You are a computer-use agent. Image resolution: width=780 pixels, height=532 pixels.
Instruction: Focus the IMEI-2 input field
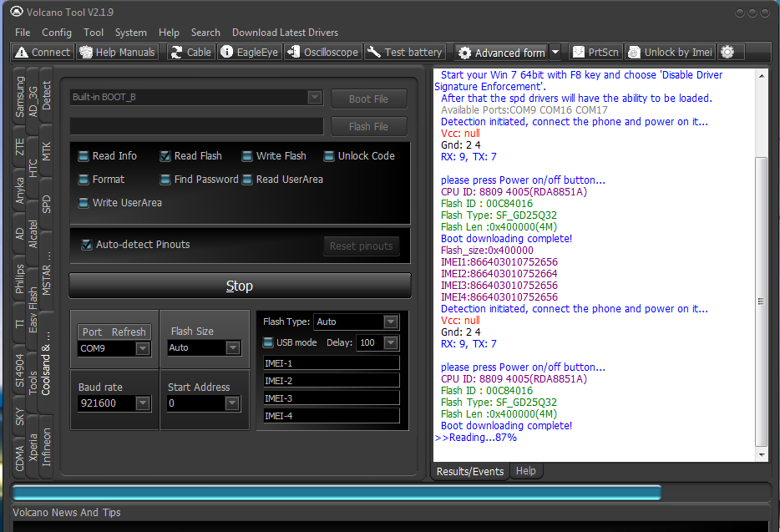332,381
